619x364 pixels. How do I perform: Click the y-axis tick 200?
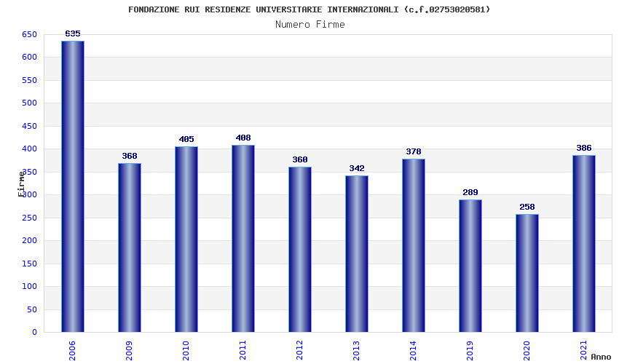[x=30, y=240]
